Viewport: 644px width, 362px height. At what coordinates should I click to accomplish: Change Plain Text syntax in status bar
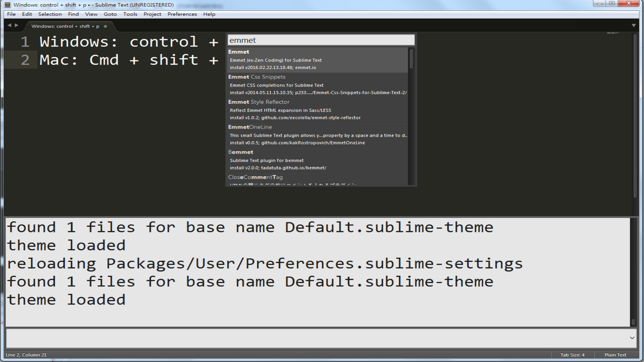[615, 355]
